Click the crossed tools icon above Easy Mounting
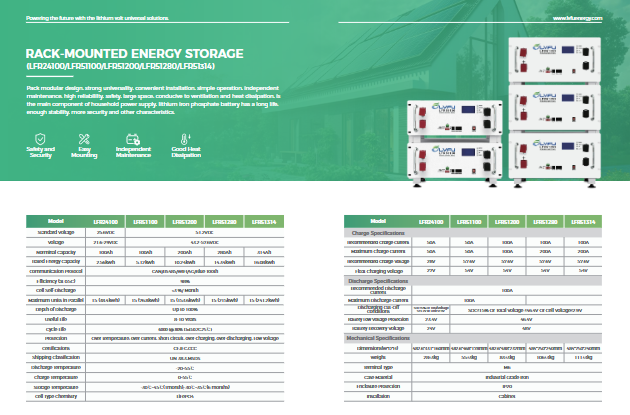This screenshot has height=415, width=630. coord(84,139)
